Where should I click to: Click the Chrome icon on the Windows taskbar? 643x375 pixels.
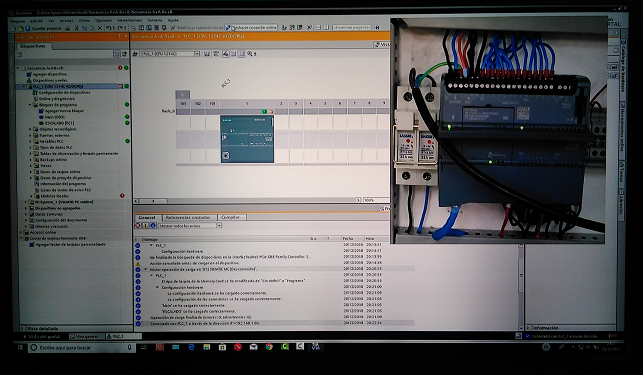(x=269, y=347)
